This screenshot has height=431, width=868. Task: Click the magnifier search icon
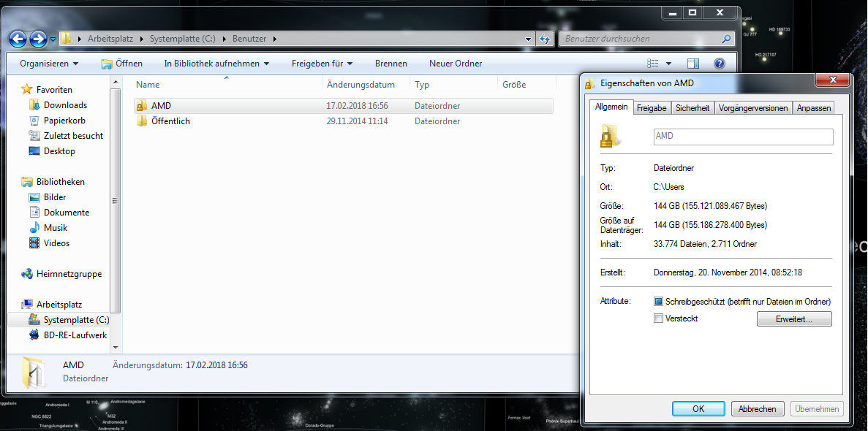pos(727,39)
